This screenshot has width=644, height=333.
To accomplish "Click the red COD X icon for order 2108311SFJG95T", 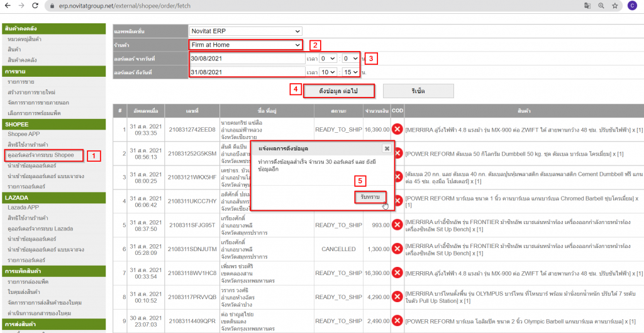I will click(397, 225).
